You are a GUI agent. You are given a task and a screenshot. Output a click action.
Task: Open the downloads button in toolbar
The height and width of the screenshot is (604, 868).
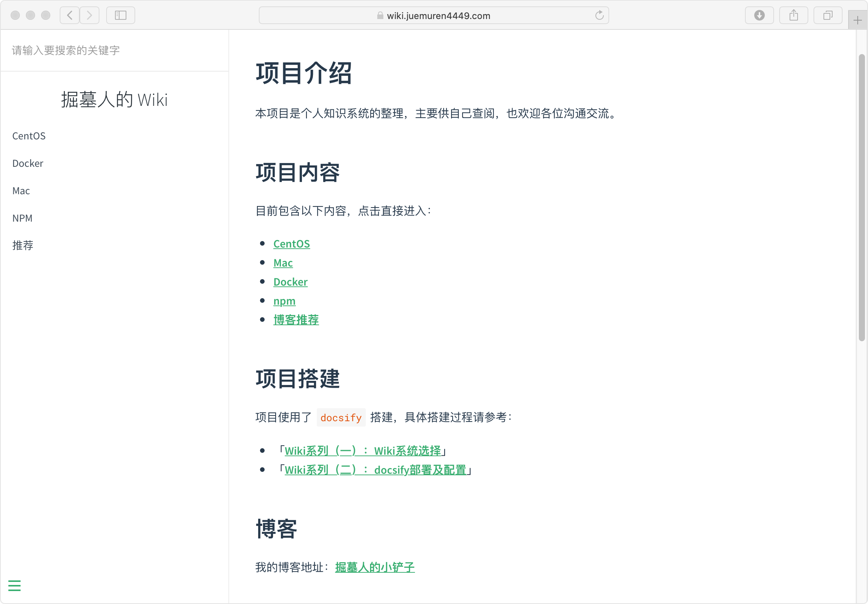pyautogui.click(x=759, y=15)
